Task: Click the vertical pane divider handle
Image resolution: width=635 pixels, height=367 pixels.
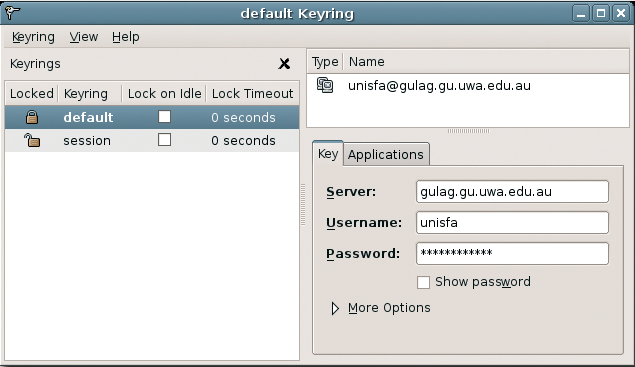Action: (x=303, y=205)
